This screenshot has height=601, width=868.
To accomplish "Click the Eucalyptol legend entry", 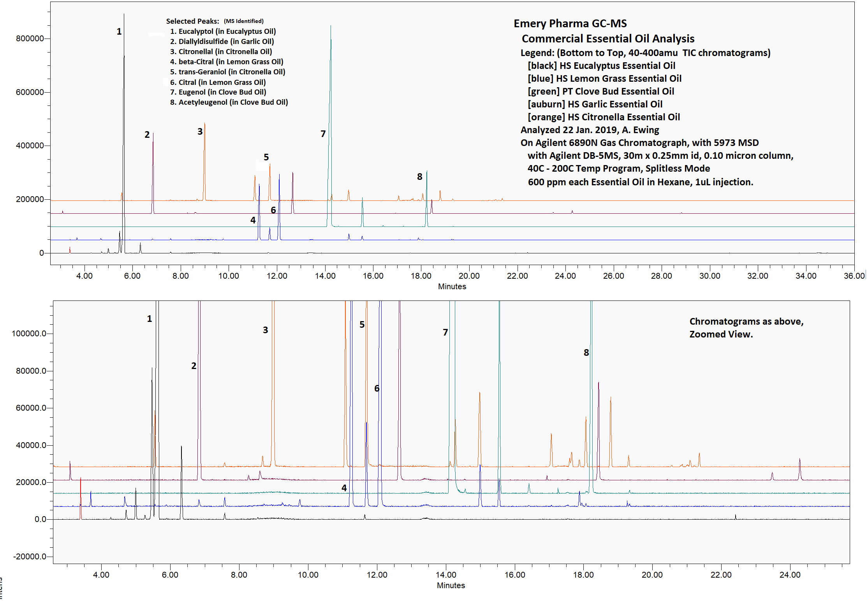I will [223, 32].
